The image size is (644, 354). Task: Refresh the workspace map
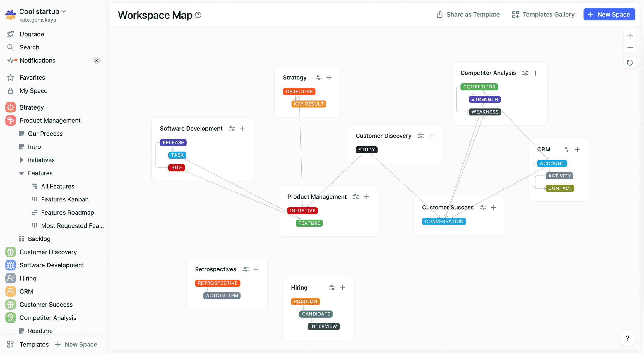click(x=630, y=62)
